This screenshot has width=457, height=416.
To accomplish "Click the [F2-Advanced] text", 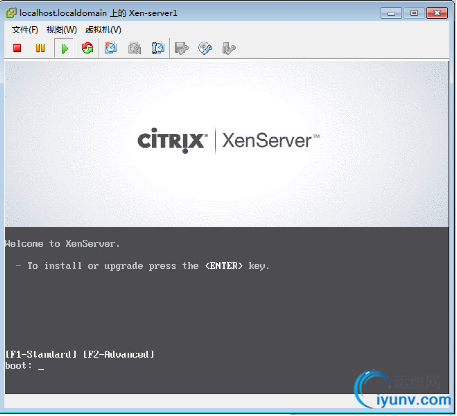I will pyautogui.click(x=118, y=354).
